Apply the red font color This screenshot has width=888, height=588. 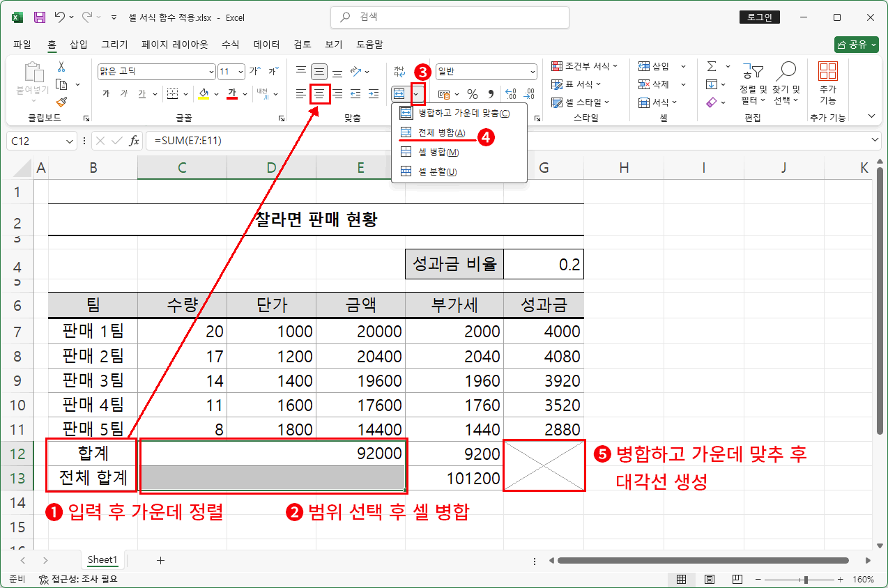tap(232, 94)
